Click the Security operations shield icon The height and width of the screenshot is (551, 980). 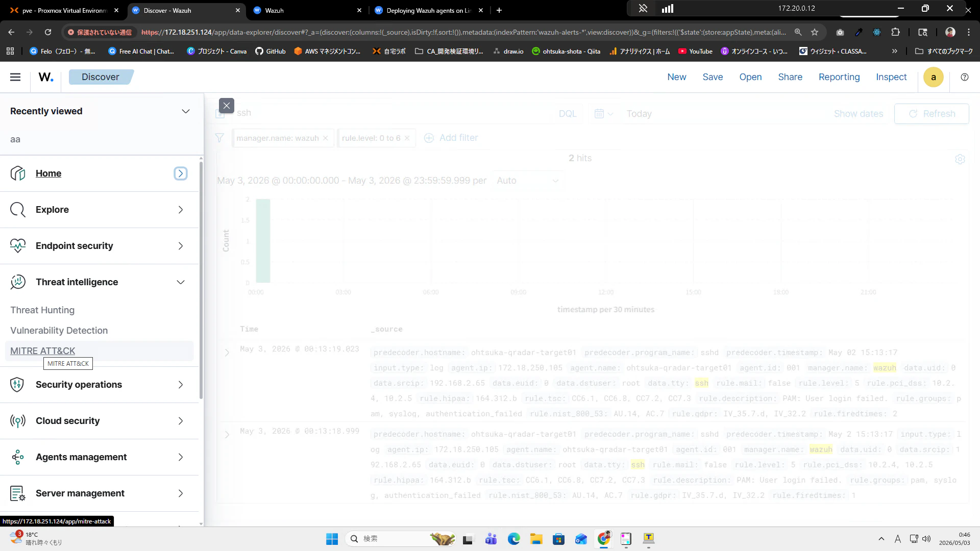[x=18, y=385]
